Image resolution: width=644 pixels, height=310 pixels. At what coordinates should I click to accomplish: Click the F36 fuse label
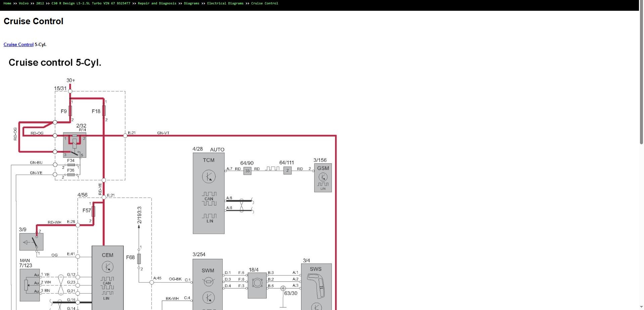coord(71,170)
